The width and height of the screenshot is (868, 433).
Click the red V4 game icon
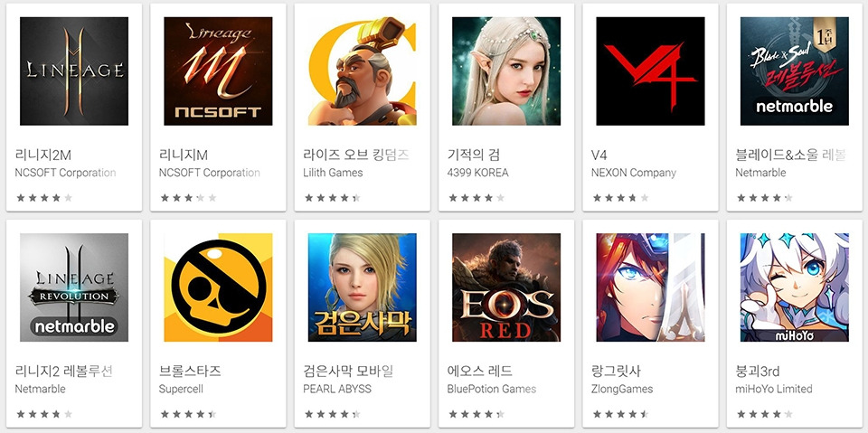(x=650, y=71)
